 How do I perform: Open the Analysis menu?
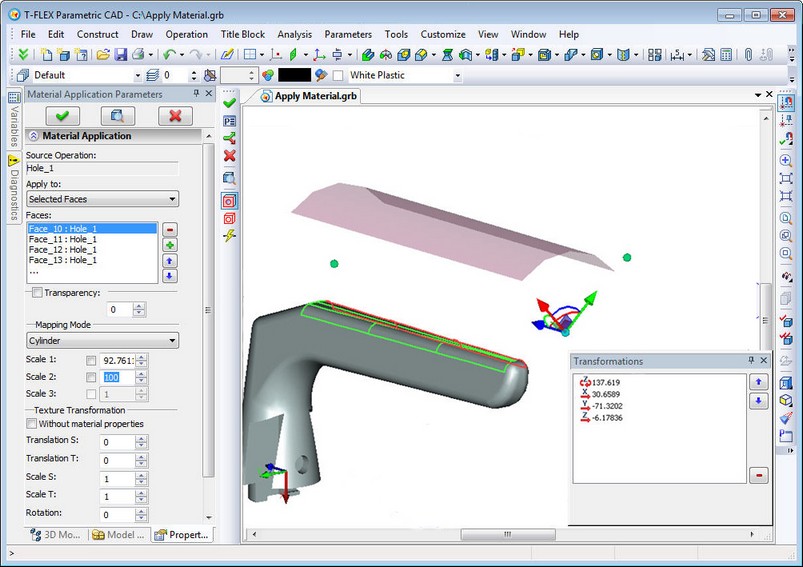point(294,34)
